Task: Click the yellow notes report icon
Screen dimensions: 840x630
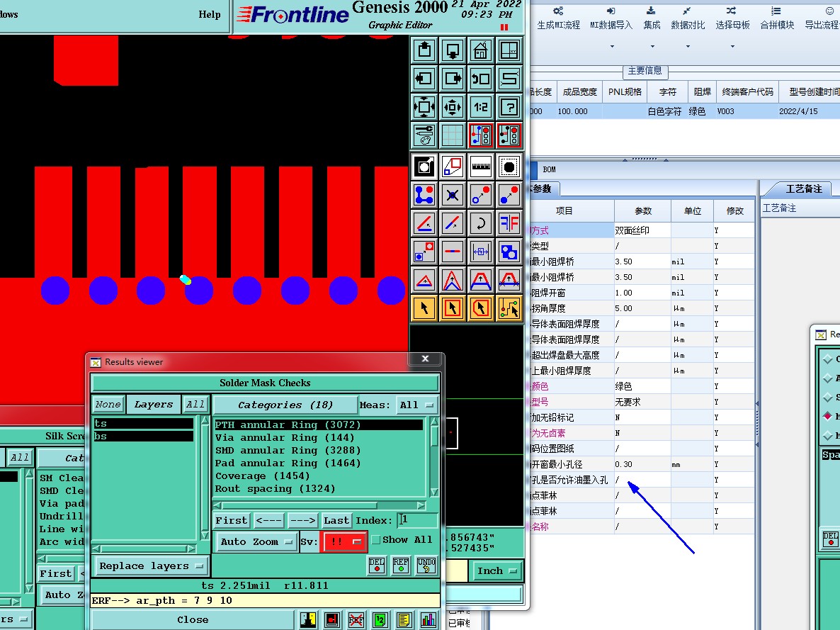Action: point(404,620)
